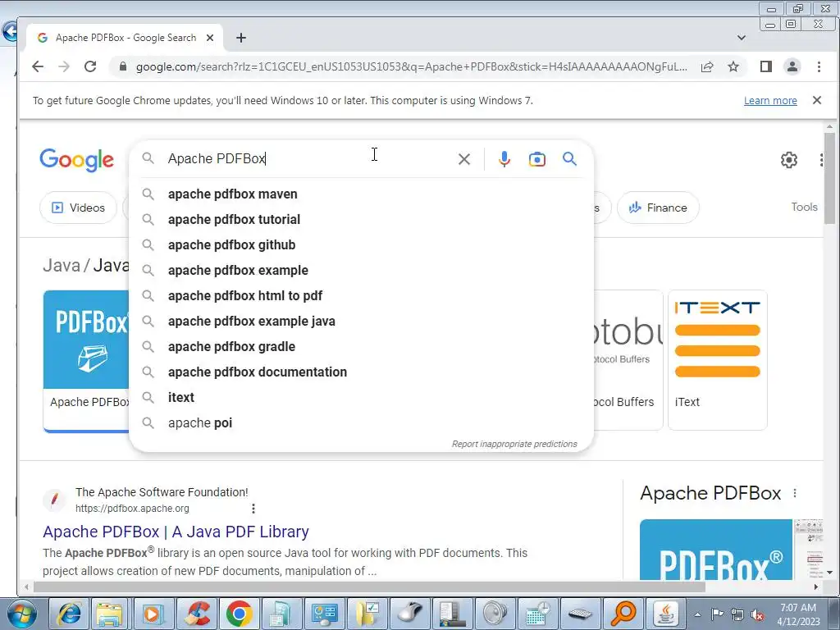Choose suggestion apache pdfbox documentation

(x=361, y=372)
